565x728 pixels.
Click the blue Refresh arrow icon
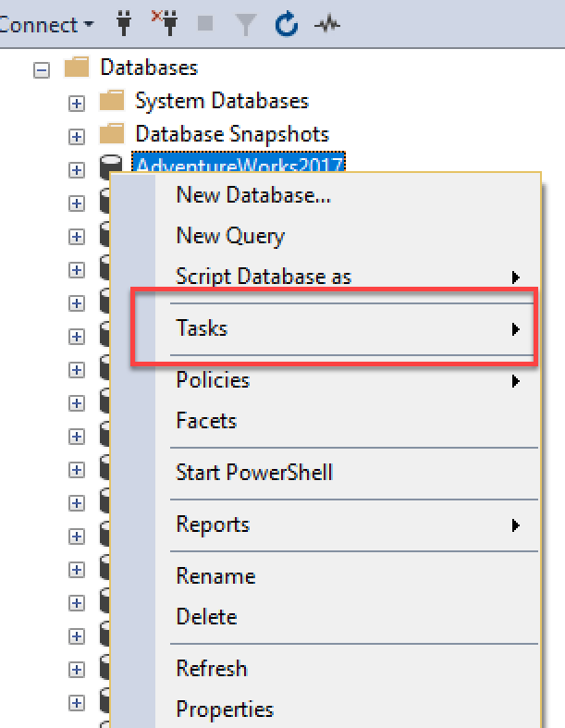[x=287, y=25]
